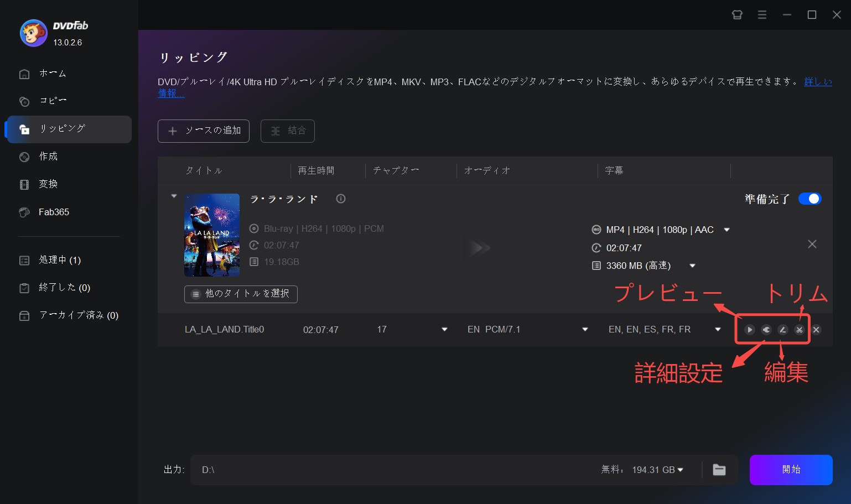The image size is (851, 504).
Task: Click the copy disc icon
Action: coord(24,101)
